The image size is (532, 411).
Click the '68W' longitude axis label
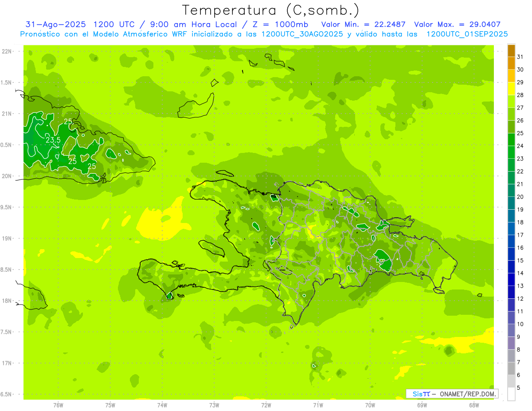(x=474, y=405)
